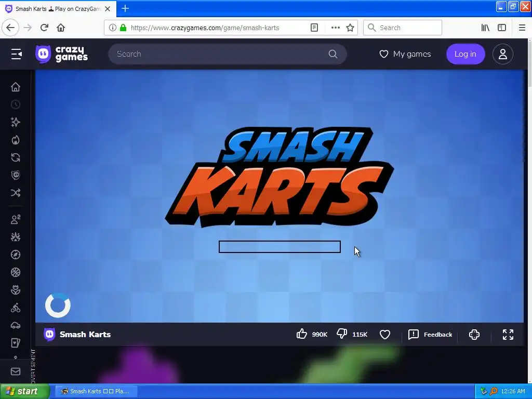Image resolution: width=532 pixels, height=399 pixels.
Task: Click the Firefox search box
Action: (x=403, y=28)
